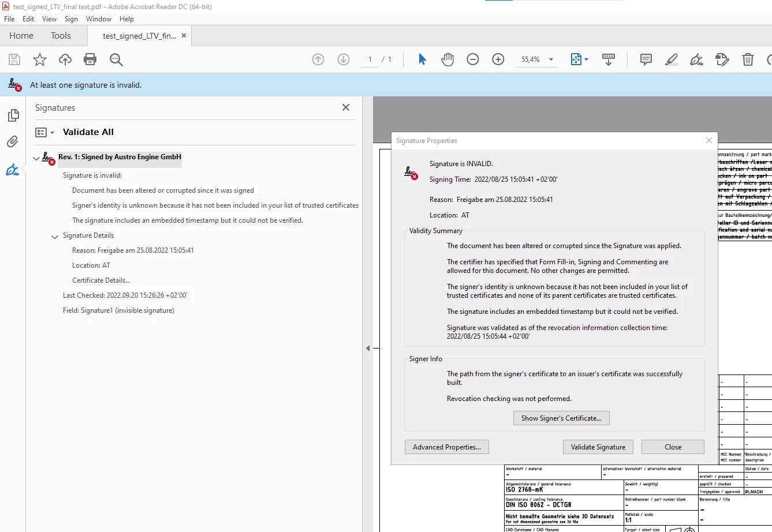Click the Close button in dialog
This screenshot has height=532, width=772.
tap(673, 447)
